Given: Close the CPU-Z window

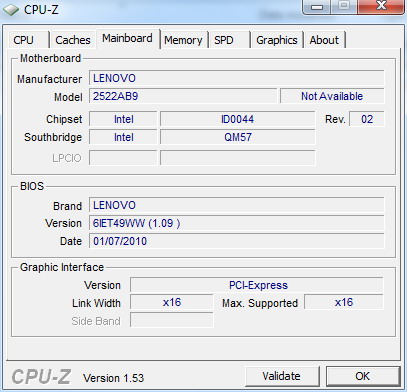Looking at the screenshot, I should point(381,6).
